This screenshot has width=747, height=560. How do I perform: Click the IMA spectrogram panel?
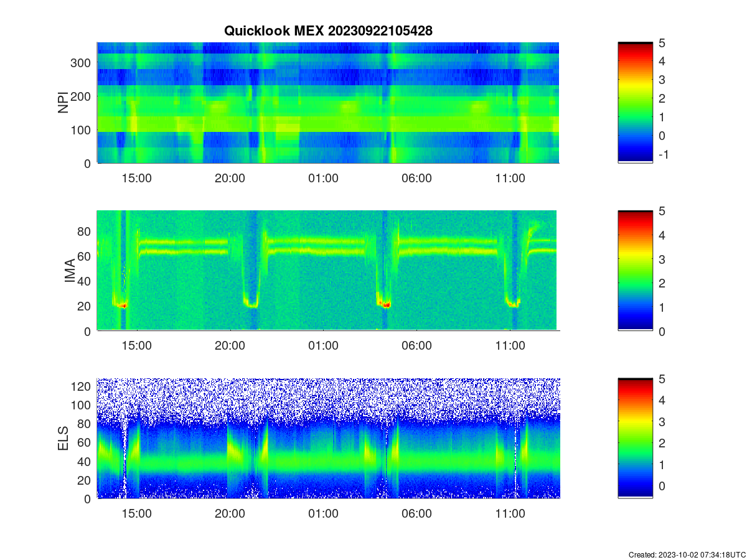[x=328, y=271]
